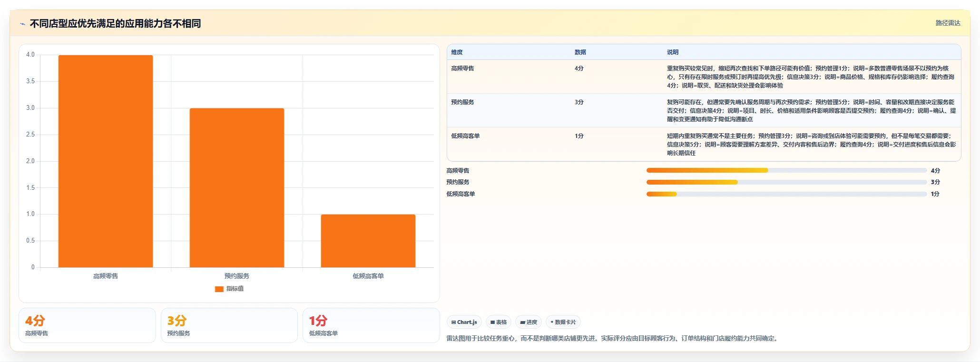The height and width of the screenshot is (362, 980).
Task: Click the 低频高客单 x-axis label under the chart
Action: pos(368,276)
